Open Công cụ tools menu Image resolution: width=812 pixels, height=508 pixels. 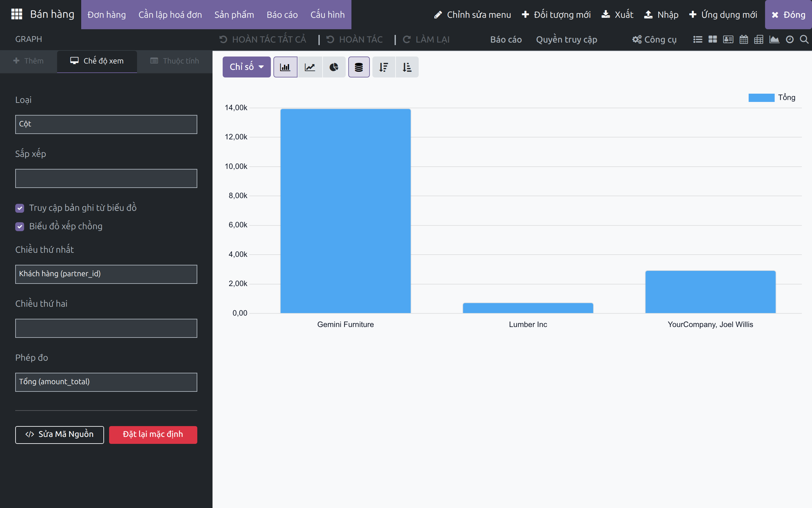click(x=654, y=40)
